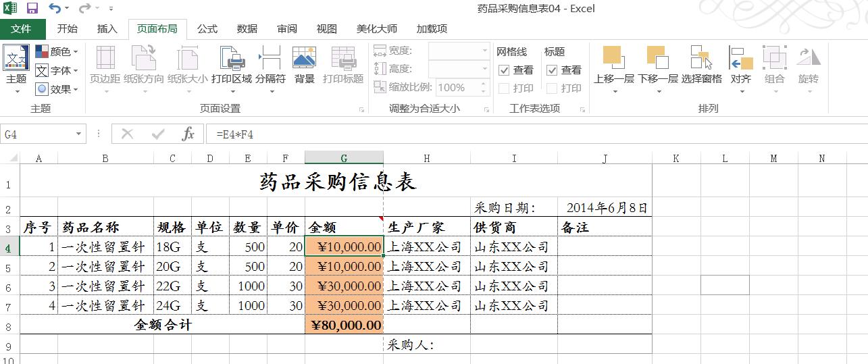This screenshot has width=868, height=364.
Task: Open Print Titles (打印标题)
Action: [343, 66]
